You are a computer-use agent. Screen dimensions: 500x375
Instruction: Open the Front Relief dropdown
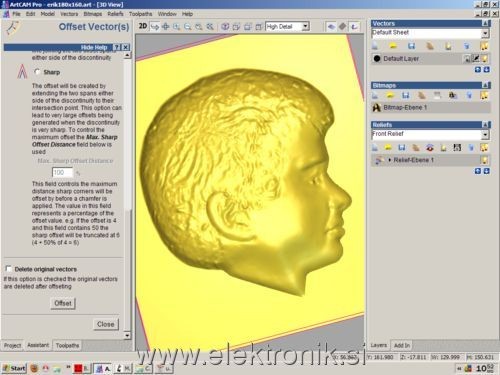click(485, 134)
